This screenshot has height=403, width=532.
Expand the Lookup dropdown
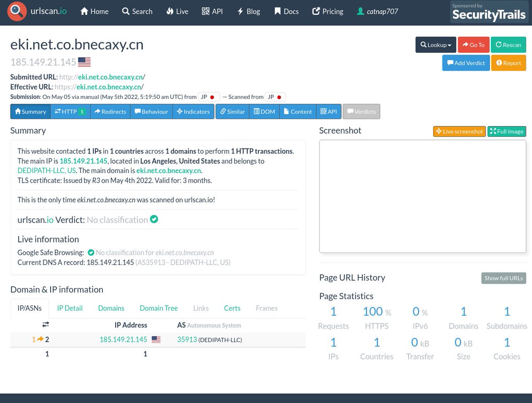pyautogui.click(x=436, y=45)
